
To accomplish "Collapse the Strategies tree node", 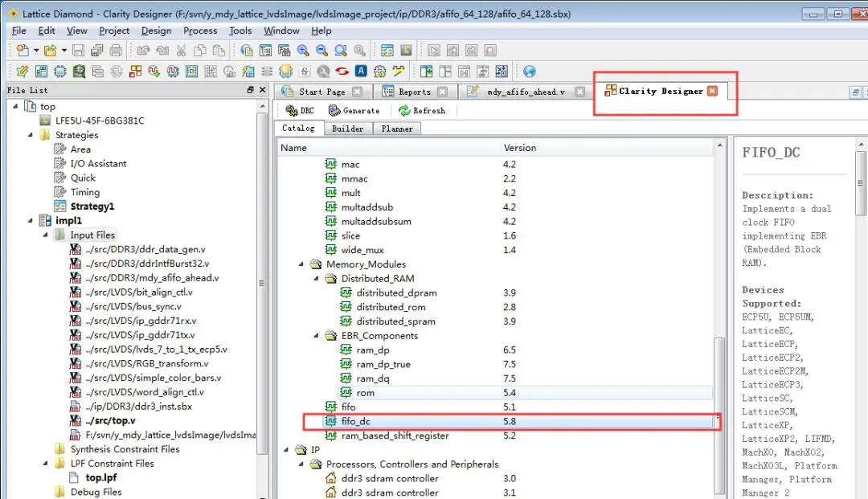I will [x=31, y=135].
